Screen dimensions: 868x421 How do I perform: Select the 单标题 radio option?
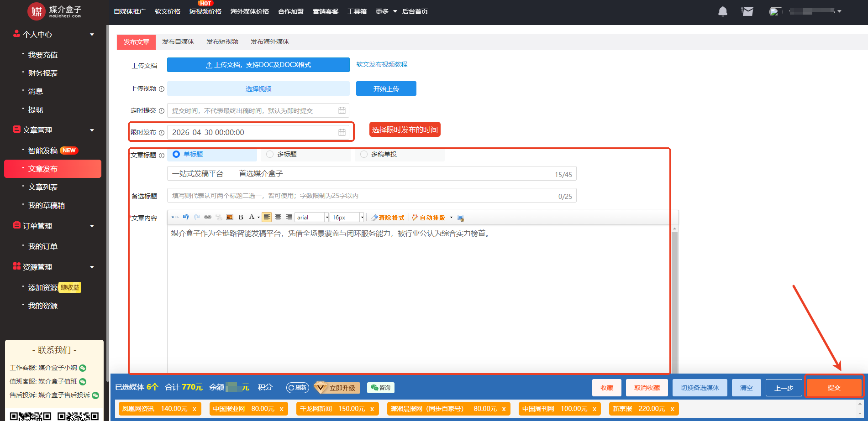(x=176, y=155)
